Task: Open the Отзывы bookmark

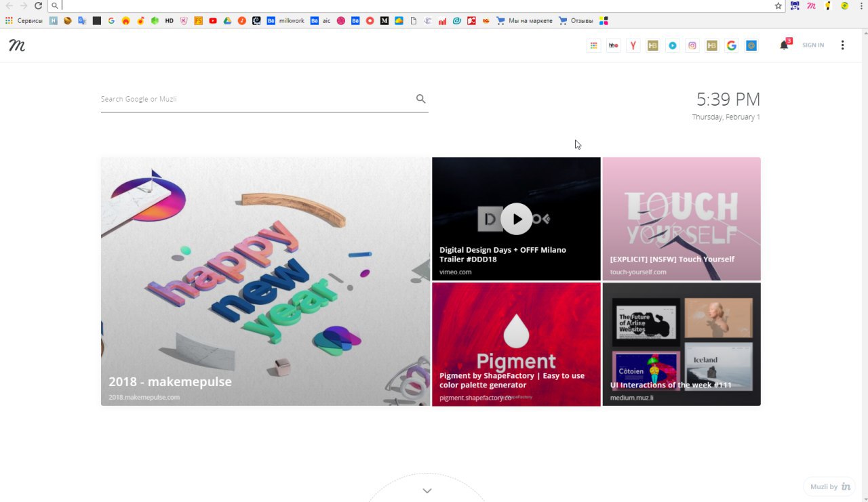Action: (x=576, y=21)
